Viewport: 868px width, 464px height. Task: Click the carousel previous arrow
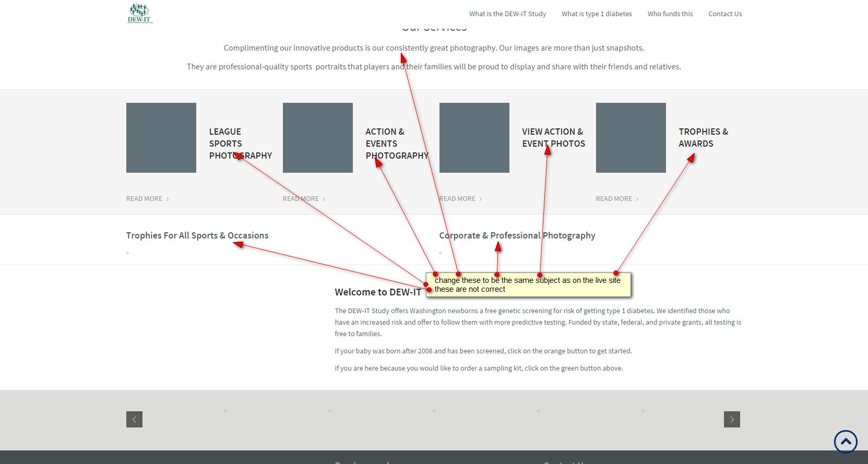134,419
